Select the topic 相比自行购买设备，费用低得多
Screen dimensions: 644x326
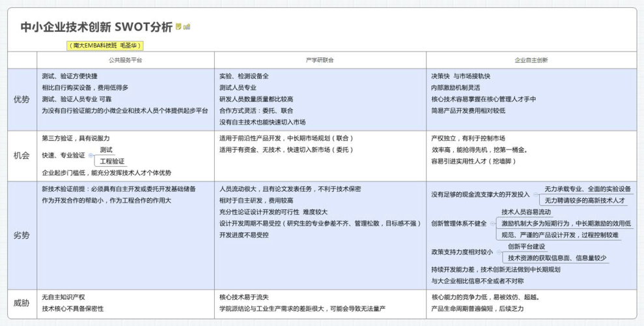(x=85, y=87)
